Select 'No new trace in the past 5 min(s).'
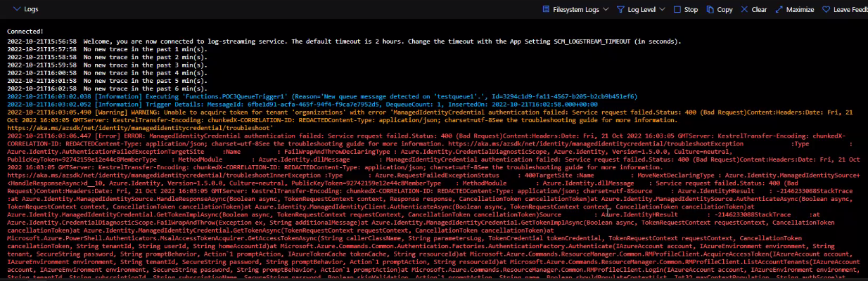 click(x=145, y=80)
